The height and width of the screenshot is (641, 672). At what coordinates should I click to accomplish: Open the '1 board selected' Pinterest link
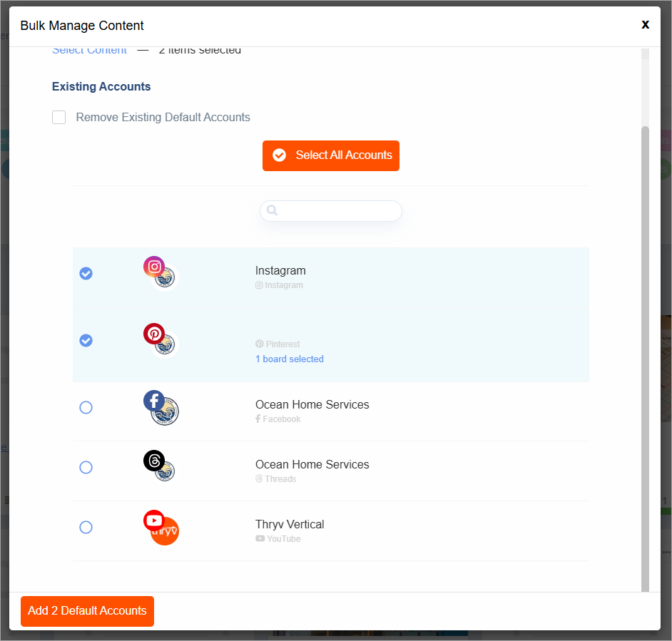(x=289, y=359)
